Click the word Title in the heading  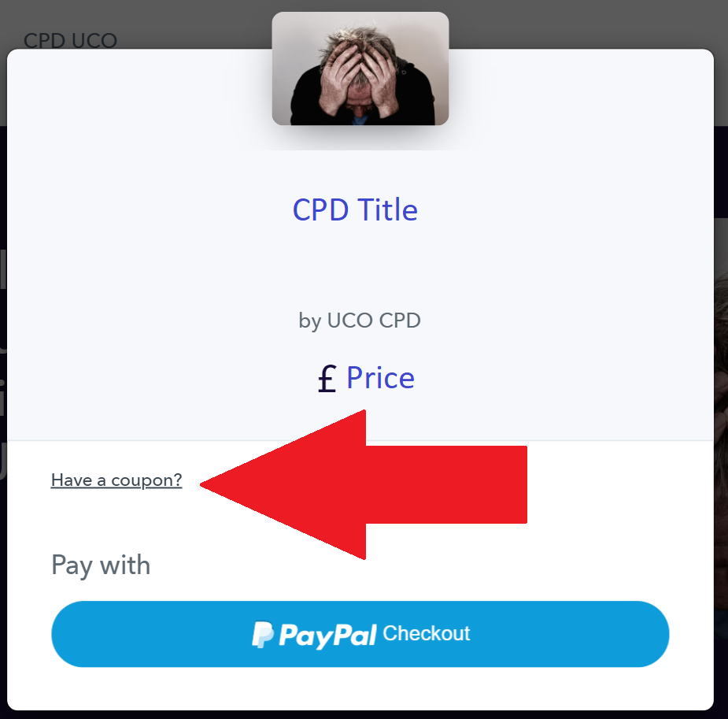(388, 210)
